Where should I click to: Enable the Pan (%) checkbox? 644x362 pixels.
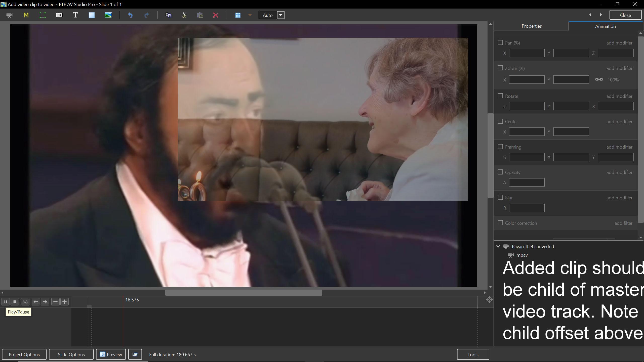[500, 43]
